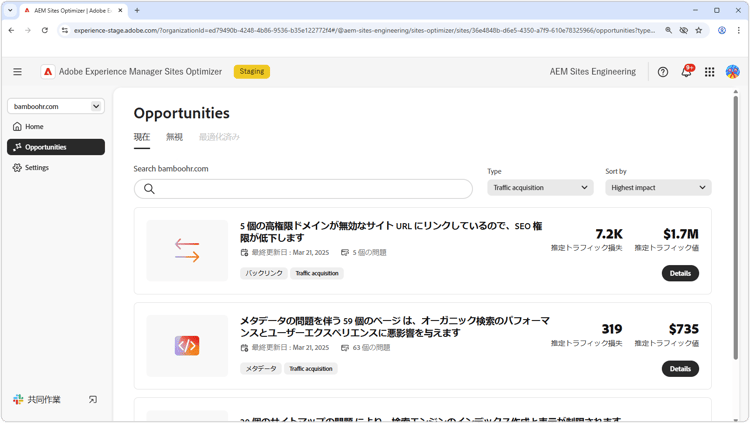Image resolution: width=750 pixels, height=423 pixels.
Task: Click the page vertical scrollbar
Action: pos(736,227)
